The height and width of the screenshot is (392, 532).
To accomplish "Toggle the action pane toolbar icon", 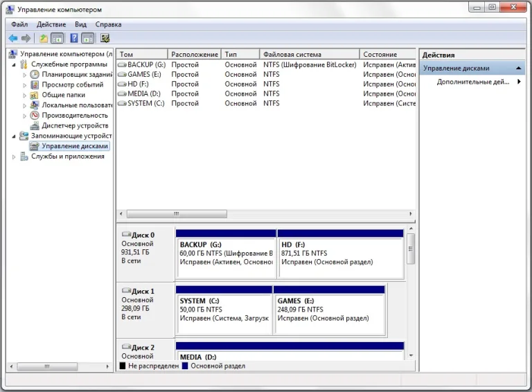I will [87, 38].
